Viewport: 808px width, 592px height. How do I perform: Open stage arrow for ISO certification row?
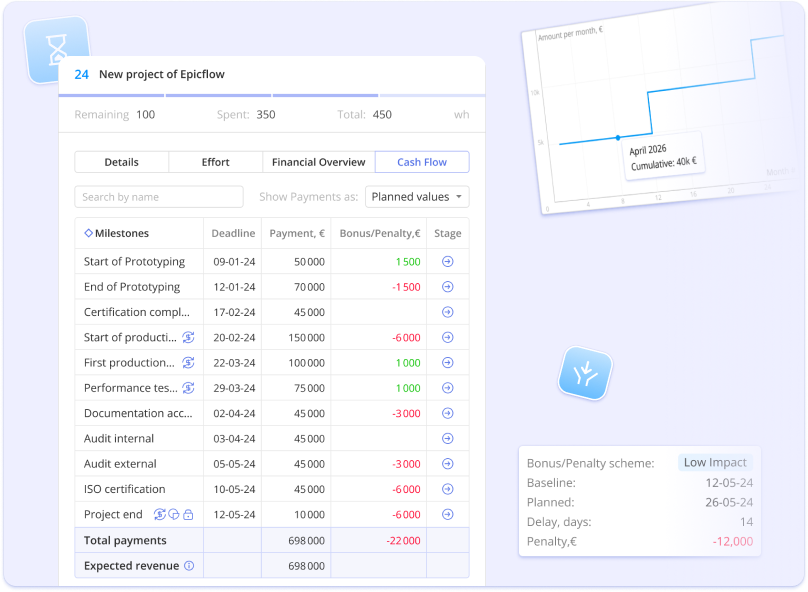(x=447, y=489)
